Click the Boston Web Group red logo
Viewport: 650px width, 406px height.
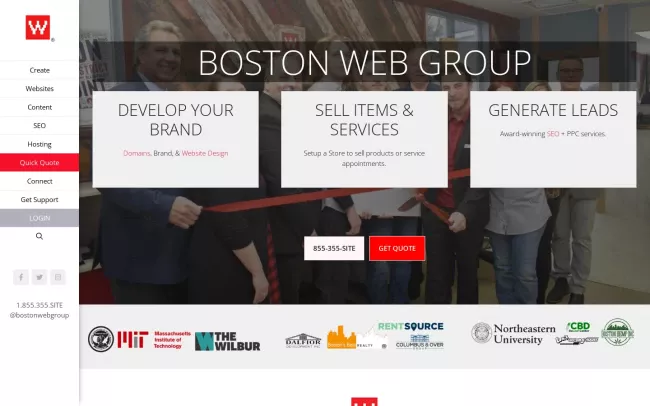39,27
